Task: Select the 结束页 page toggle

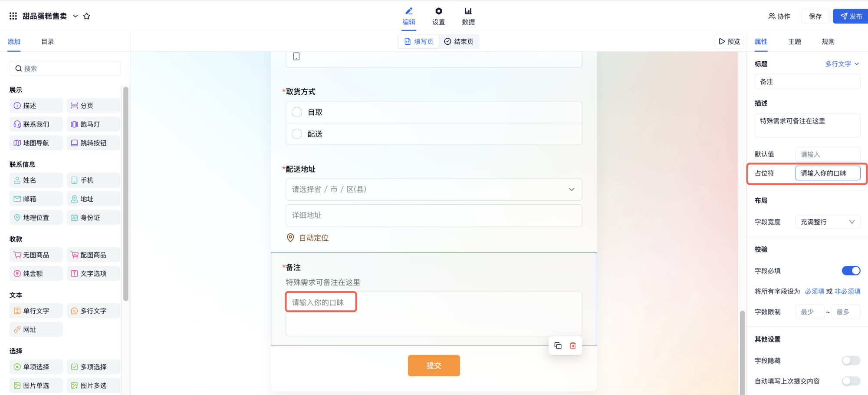Action: click(459, 41)
